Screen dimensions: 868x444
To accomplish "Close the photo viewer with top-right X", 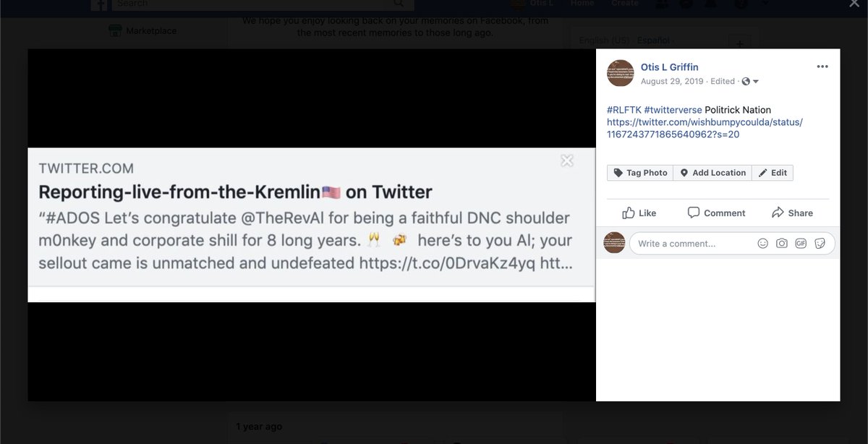I will click(x=854, y=4).
